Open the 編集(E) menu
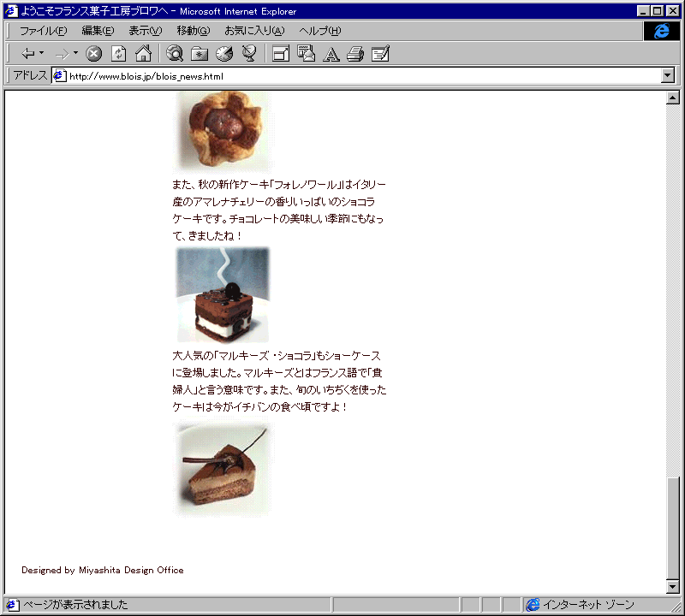The height and width of the screenshot is (616, 685). (x=98, y=31)
